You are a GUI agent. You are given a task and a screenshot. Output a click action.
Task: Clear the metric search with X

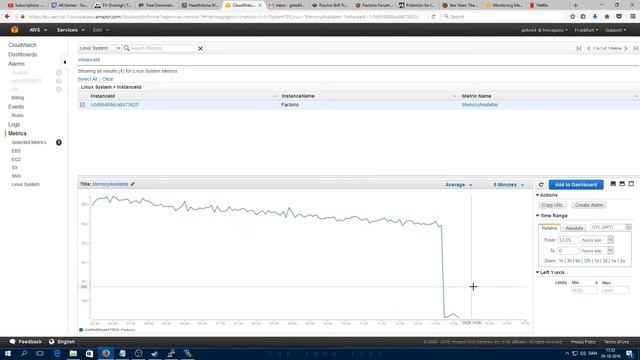pos(200,48)
